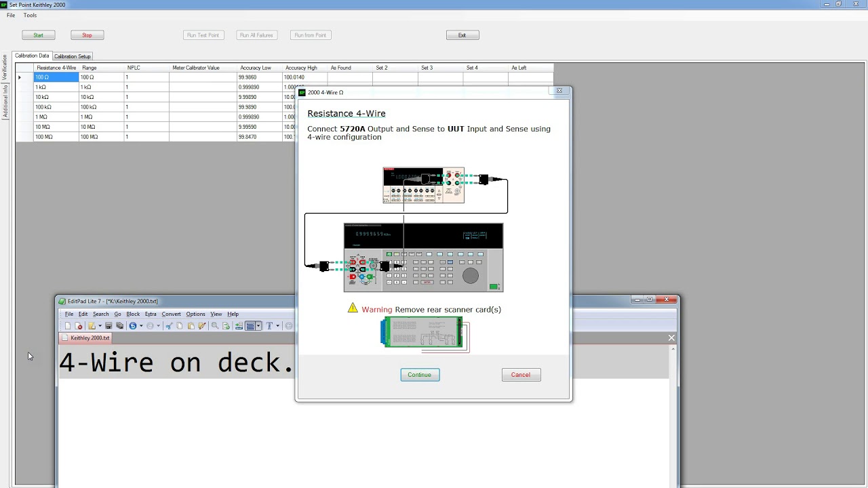Image resolution: width=868 pixels, height=488 pixels.
Task: Click the pencil edit icon in EditPad toolbar
Action: 201,326
